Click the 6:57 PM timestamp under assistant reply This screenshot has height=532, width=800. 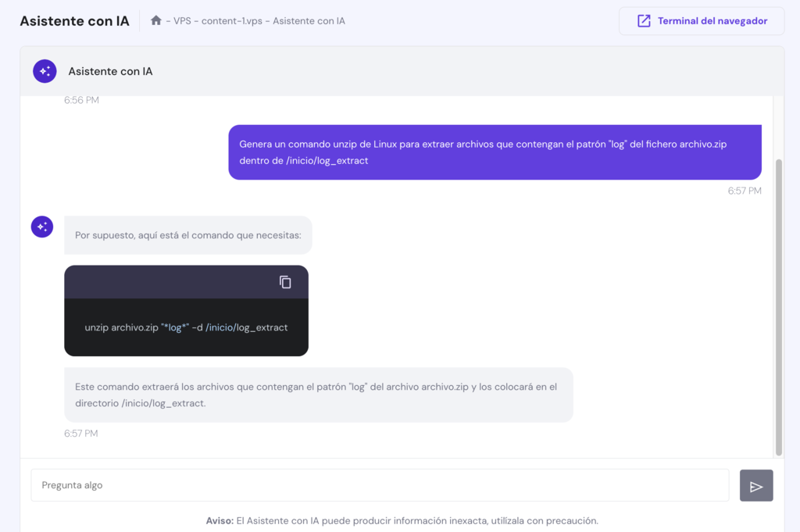(x=81, y=434)
